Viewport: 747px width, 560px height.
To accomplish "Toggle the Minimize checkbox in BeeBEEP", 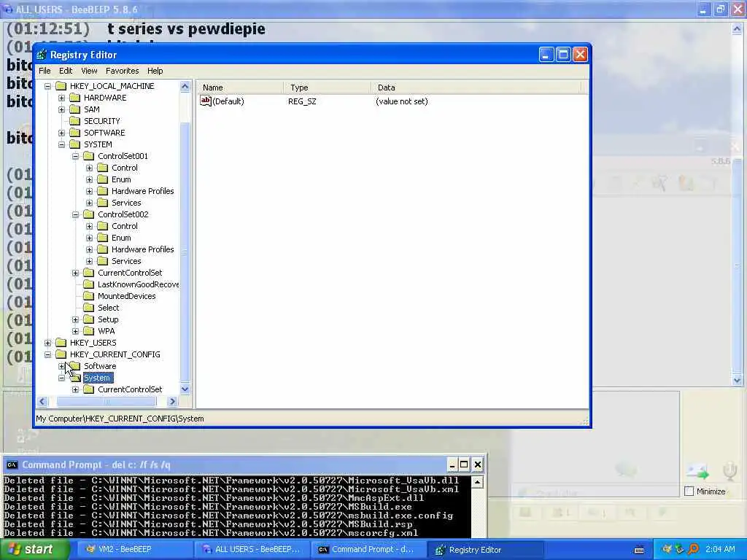I will point(689,491).
